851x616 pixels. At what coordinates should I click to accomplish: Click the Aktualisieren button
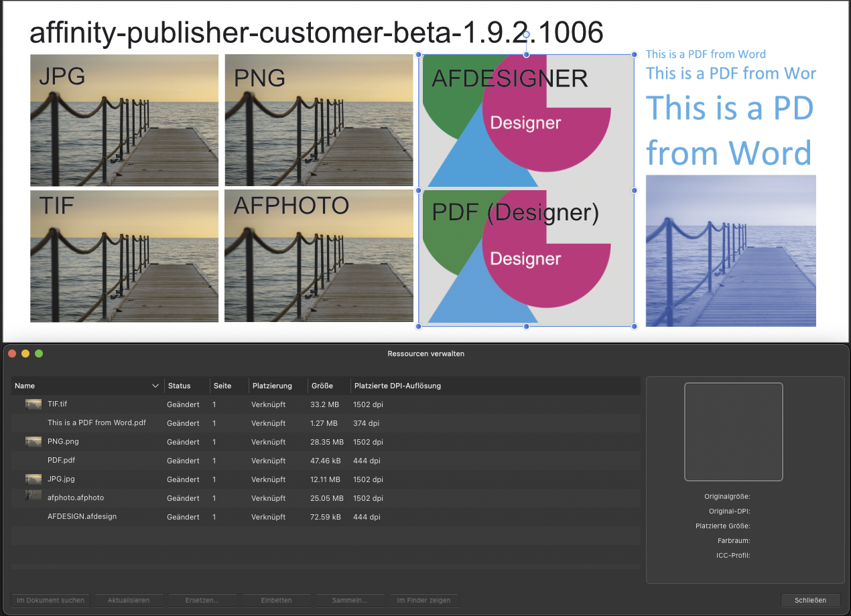(129, 601)
